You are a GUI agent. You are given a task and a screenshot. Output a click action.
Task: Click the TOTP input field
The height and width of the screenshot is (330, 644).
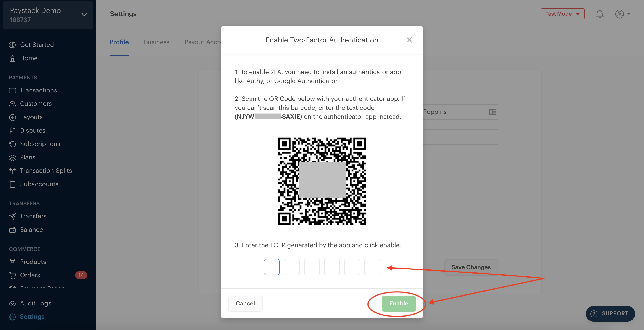(271, 267)
